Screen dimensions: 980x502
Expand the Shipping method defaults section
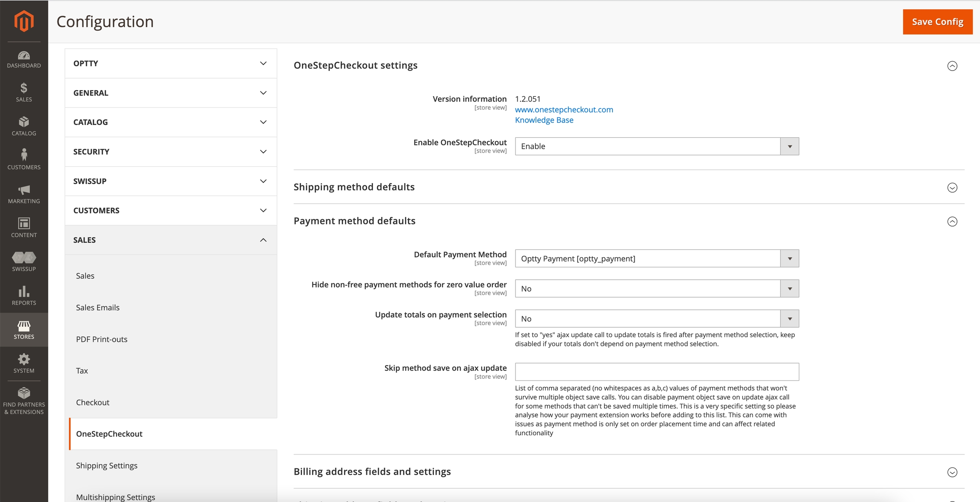952,187
